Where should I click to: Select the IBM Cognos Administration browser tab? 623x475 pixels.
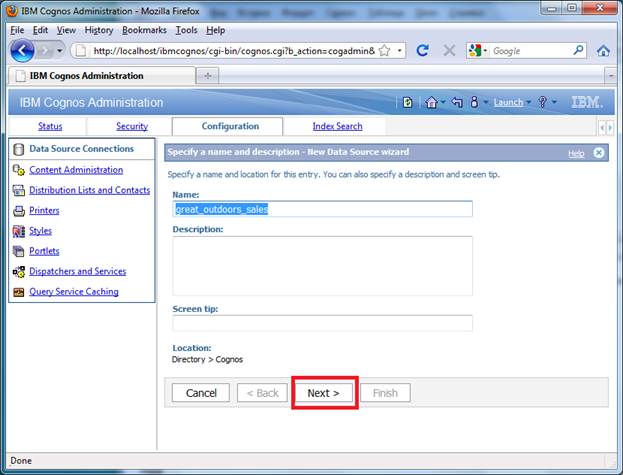pos(102,75)
